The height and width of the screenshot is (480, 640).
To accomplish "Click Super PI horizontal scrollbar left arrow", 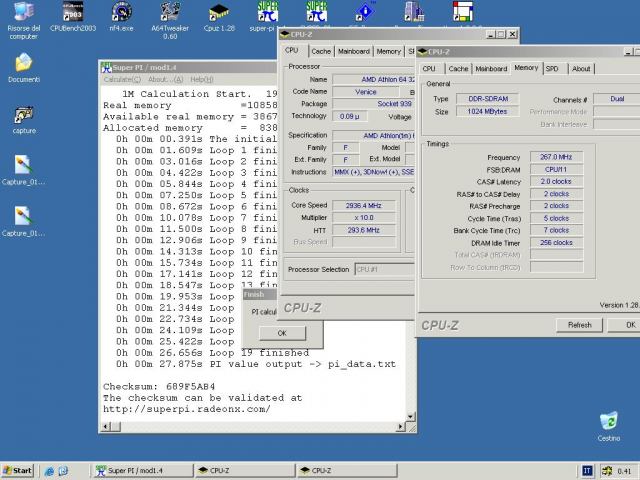I will point(106,427).
